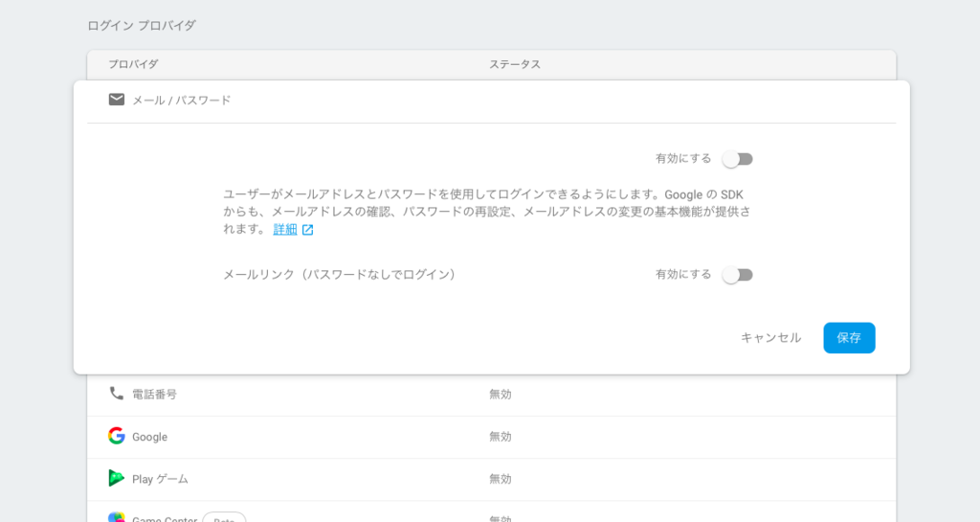Open the external link icon next to 詳細

(307, 230)
